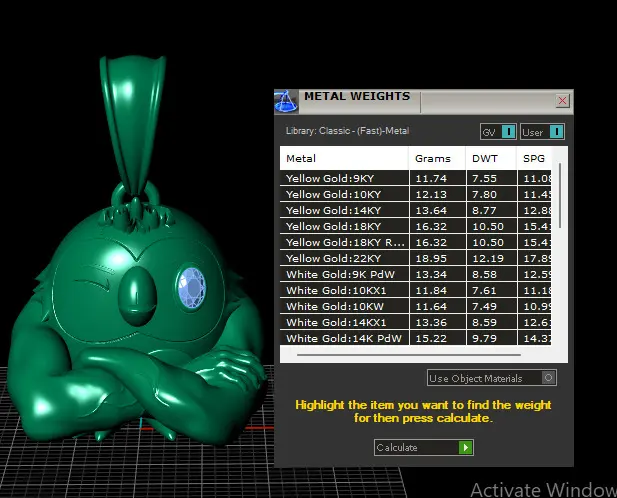Click the Calculate button
Screen dimensions: 617x498
[423, 448]
